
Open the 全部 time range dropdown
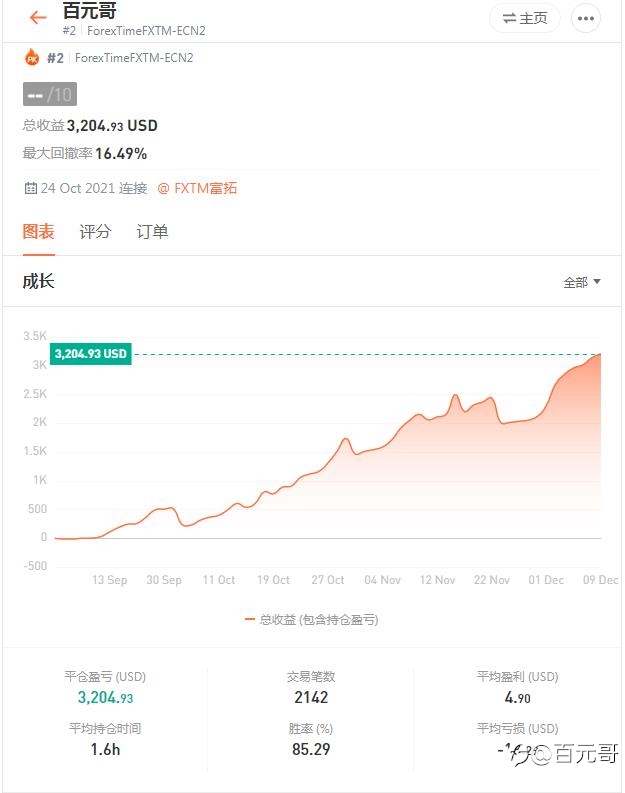pyautogui.click(x=582, y=282)
